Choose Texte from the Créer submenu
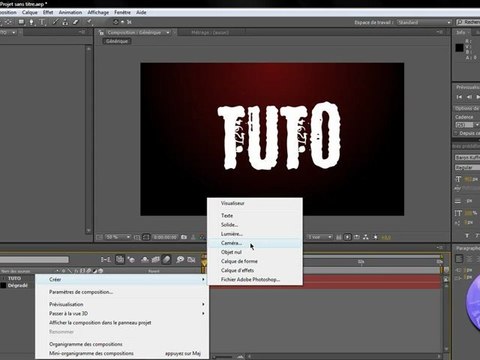Screen dimensions: 480x360 coord(255,216)
